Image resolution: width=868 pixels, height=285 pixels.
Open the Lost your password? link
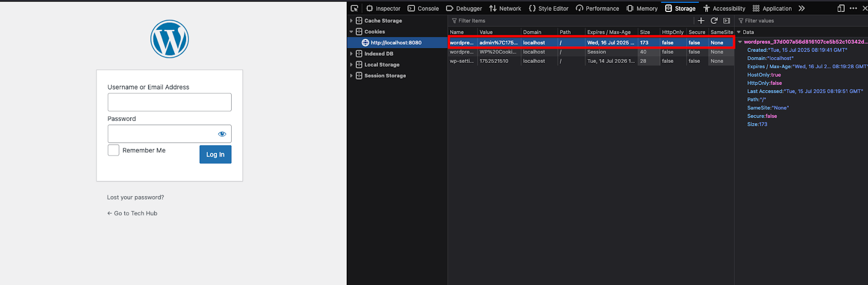136,197
